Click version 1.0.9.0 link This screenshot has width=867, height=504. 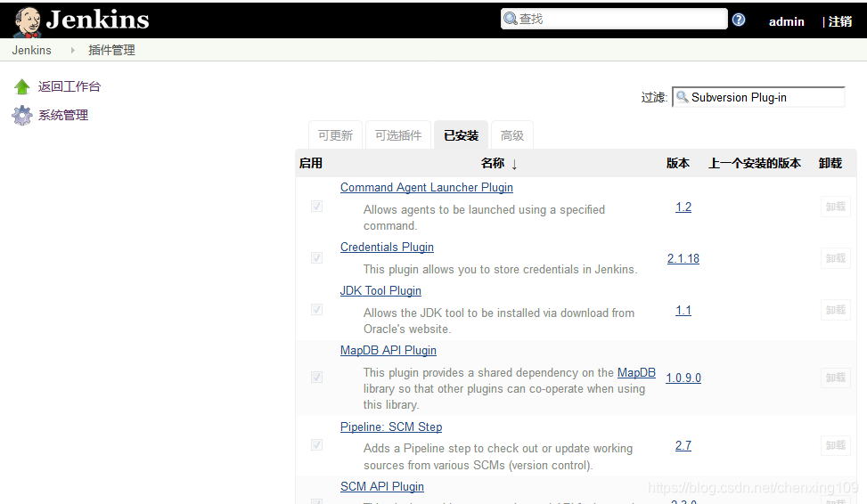683,378
